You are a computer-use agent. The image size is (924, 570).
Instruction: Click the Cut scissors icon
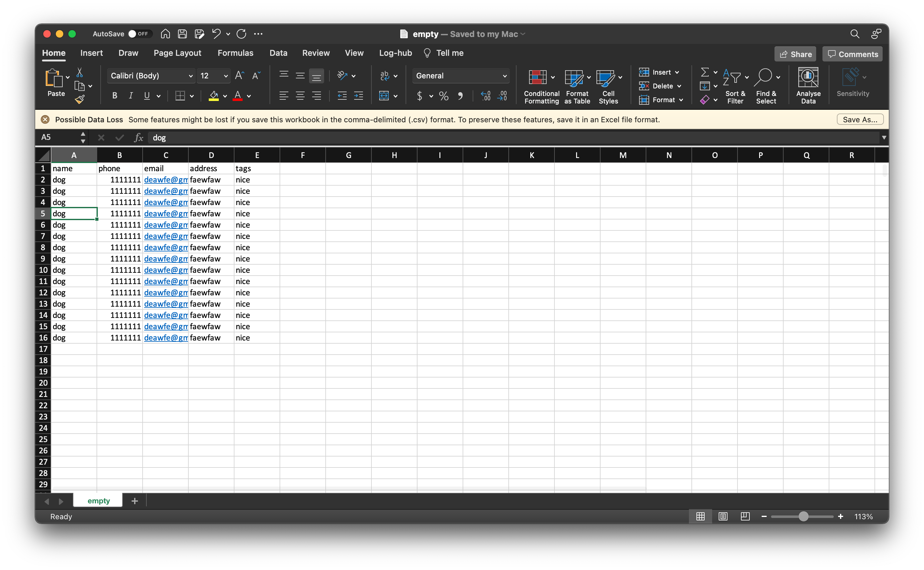[80, 72]
